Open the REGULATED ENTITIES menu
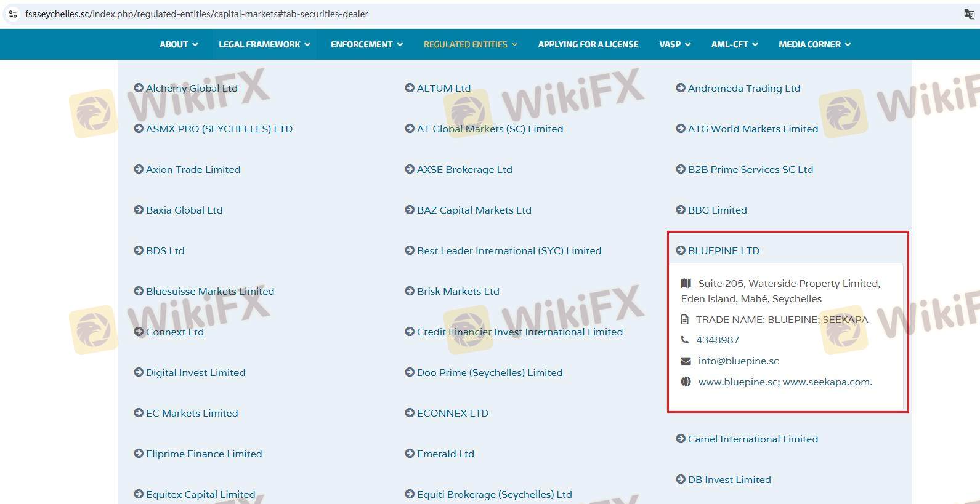 pos(471,44)
